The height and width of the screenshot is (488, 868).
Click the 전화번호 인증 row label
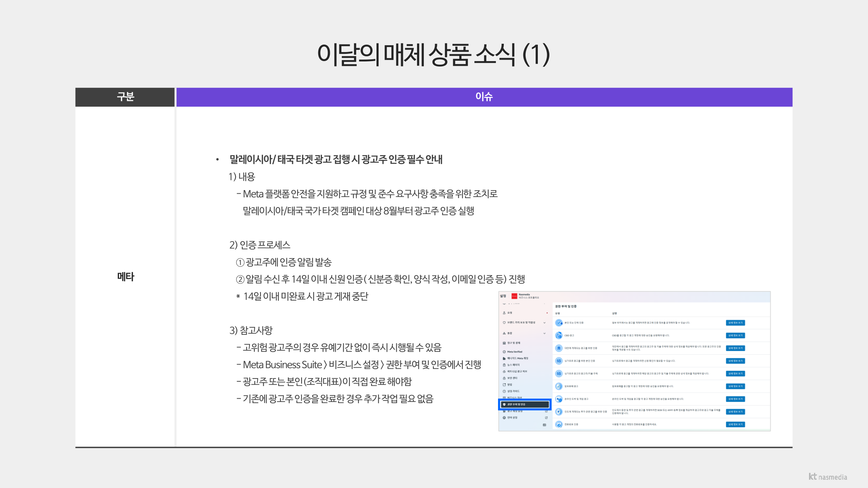[571, 424]
